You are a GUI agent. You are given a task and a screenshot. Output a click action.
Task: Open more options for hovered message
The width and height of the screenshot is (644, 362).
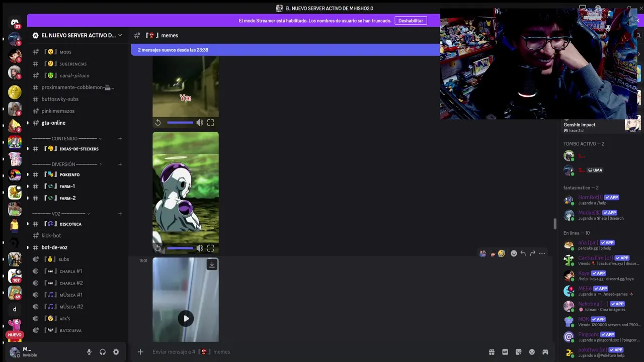click(542, 253)
